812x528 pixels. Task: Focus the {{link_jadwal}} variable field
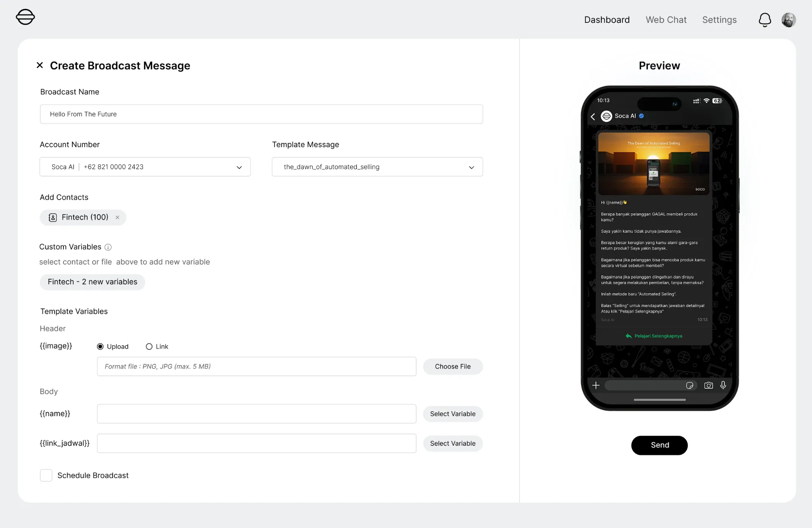(257, 443)
